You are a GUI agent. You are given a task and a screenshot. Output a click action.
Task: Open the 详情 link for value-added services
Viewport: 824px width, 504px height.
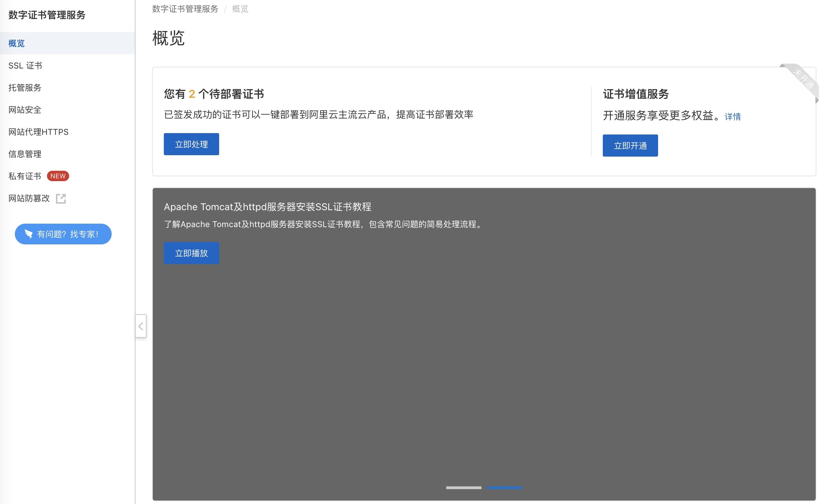[x=732, y=117]
